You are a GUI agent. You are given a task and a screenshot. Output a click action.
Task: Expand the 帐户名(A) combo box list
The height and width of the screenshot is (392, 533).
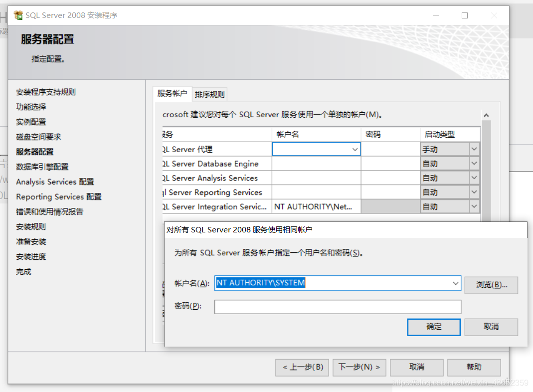coord(456,283)
